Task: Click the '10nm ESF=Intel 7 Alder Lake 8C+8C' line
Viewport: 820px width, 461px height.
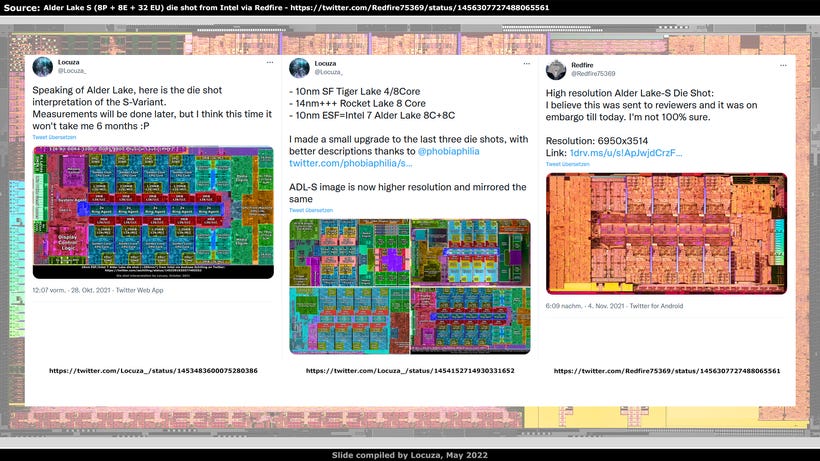Action: coord(372,116)
